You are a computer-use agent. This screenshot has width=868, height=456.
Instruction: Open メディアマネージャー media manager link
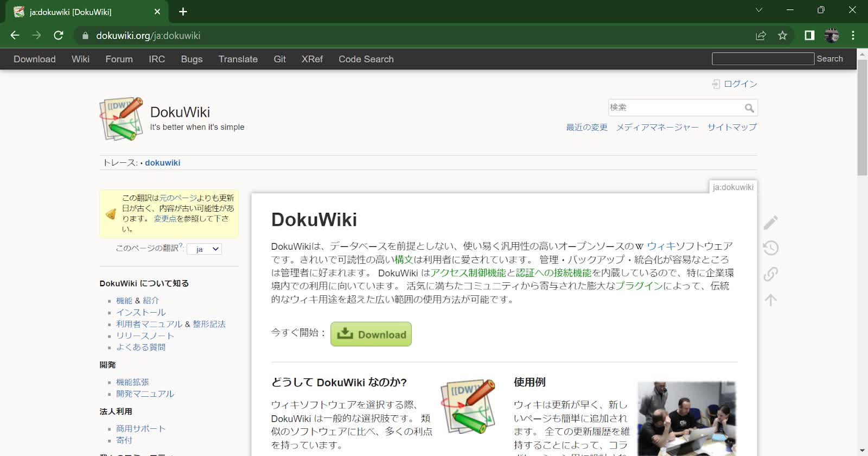(657, 127)
